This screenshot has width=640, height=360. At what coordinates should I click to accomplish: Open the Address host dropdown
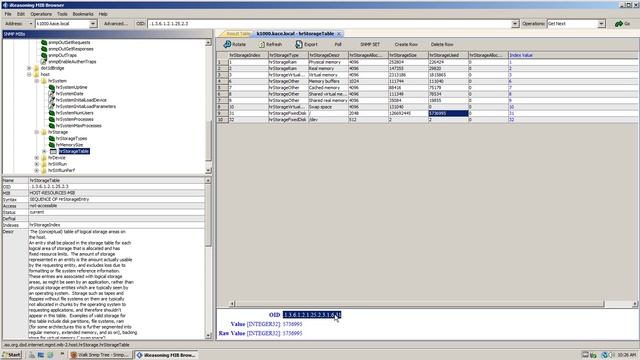pos(93,24)
